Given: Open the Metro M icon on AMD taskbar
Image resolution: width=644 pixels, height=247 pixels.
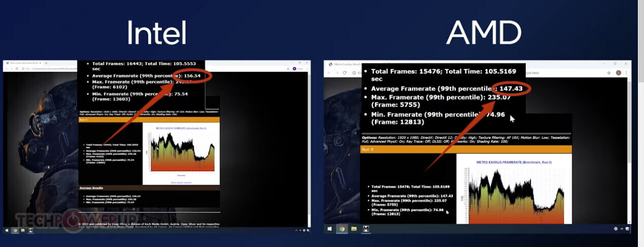Looking at the screenshot, I should coord(366,229).
